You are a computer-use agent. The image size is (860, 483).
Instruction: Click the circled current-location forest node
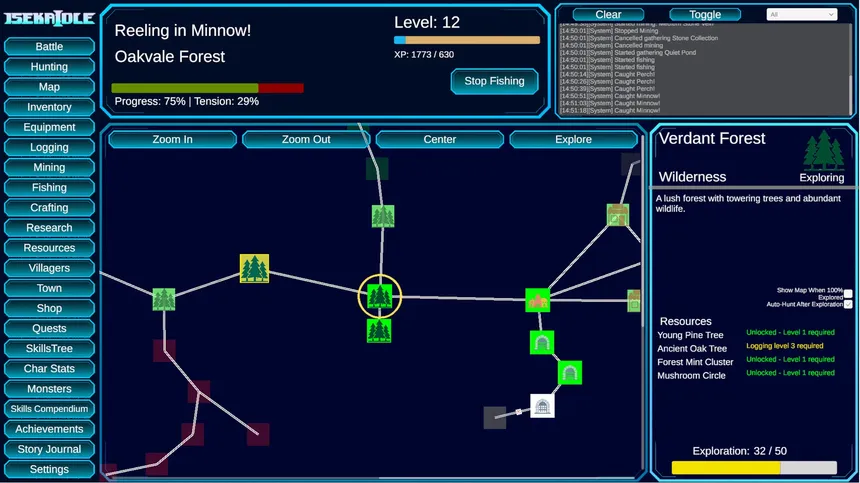pos(379,296)
